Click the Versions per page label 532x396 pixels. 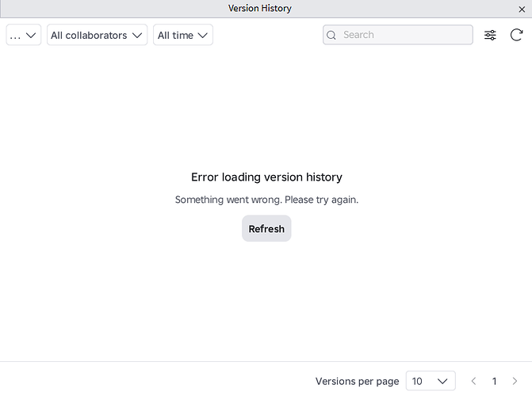(x=357, y=381)
